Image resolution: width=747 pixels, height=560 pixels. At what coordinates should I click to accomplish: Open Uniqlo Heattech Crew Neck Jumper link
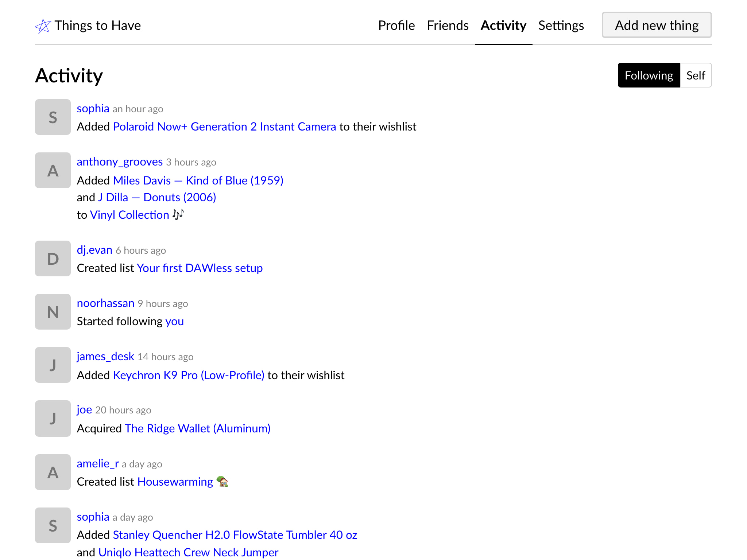click(189, 552)
